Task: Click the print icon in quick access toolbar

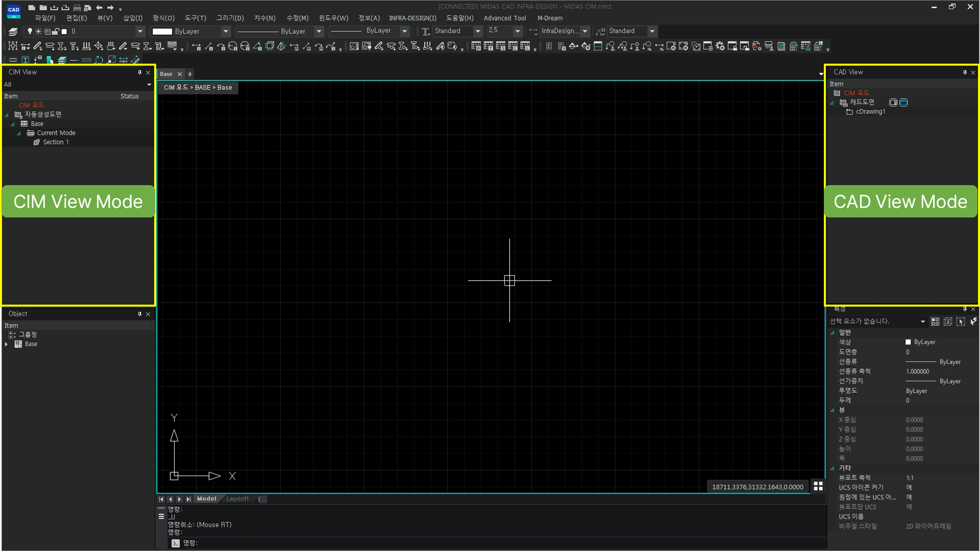Action: pos(77,7)
